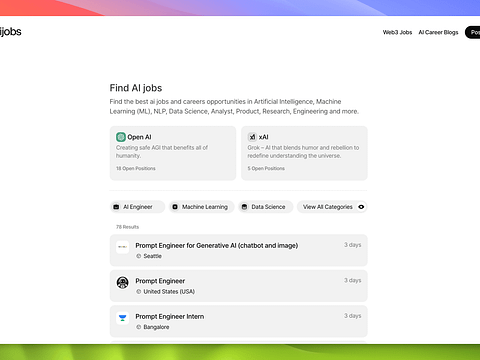Filter by the Machine Learning category
Viewport: 480px width, 360px height.
click(x=202, y=207)
